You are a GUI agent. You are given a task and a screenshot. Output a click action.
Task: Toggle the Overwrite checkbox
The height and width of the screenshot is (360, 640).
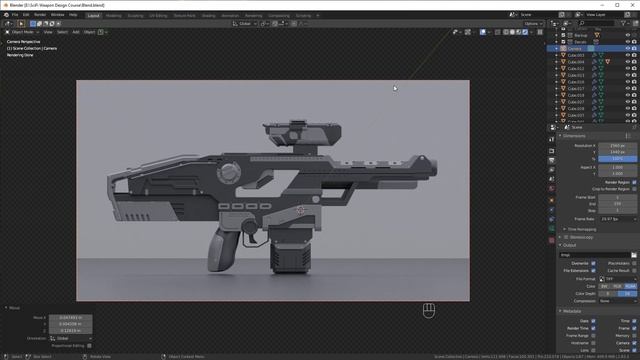[593, 264]
